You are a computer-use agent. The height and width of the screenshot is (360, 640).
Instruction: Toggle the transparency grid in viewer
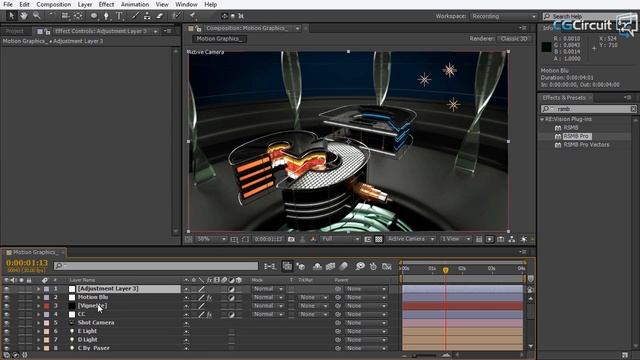[x=378, y=239]
